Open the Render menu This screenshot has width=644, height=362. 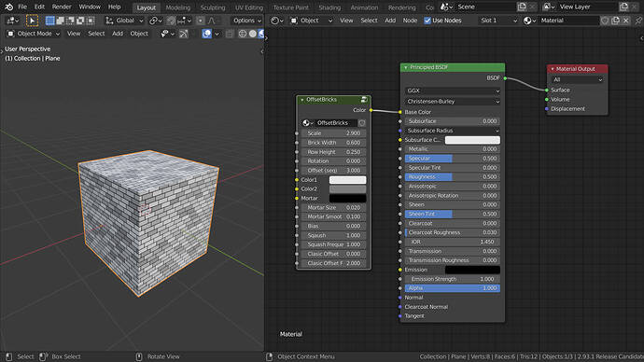click(x=62, y=7)
